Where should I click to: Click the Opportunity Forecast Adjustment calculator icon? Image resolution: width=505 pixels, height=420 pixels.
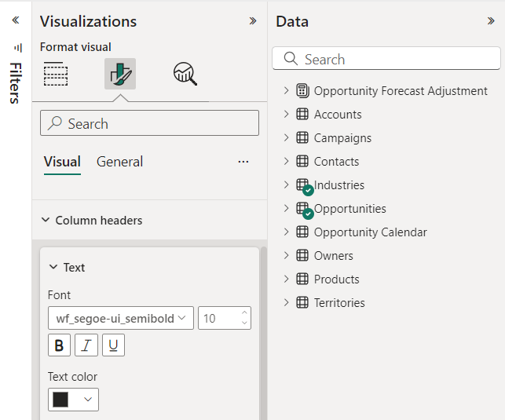point(302,91)
